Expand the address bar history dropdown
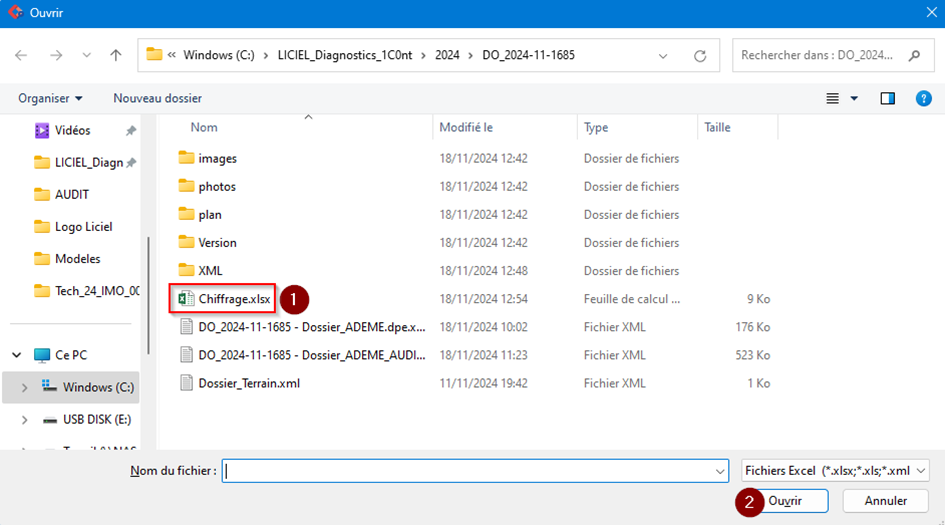 663,56
